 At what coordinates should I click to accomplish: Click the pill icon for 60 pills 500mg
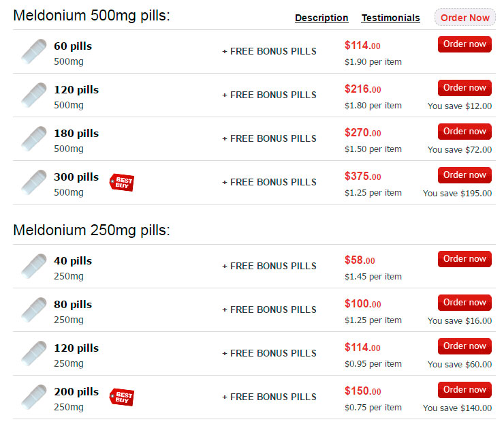(34, 52)
